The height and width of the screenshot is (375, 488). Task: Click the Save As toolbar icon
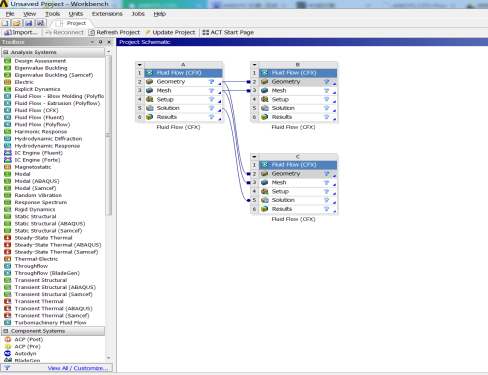41,23
